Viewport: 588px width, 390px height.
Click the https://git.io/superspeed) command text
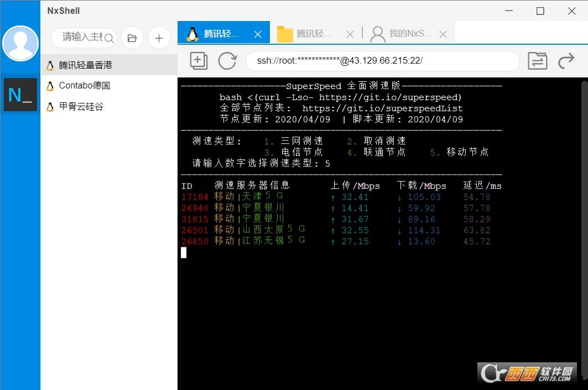pyautogui.click(x=390, y=97)
